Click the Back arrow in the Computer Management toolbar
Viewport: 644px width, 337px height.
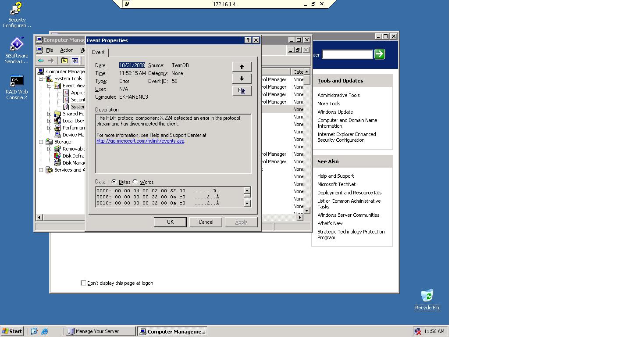click(41, 61)
